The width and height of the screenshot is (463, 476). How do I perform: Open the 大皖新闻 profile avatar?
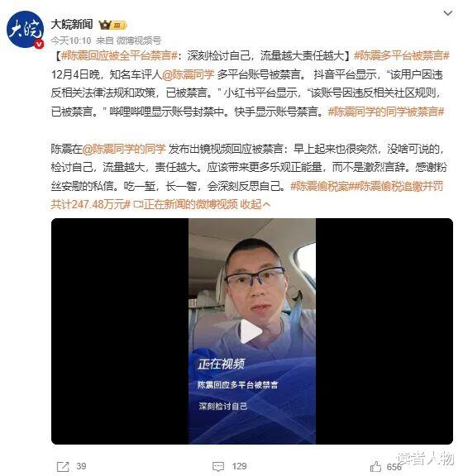pyautogui.click(x=25, y=30)
